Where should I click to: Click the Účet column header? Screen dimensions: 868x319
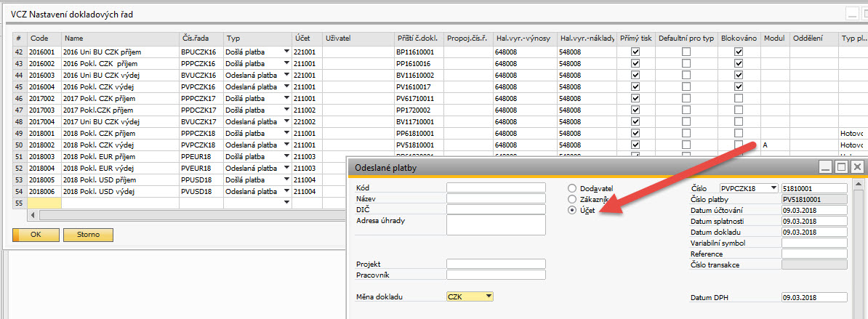(x=308, y=39)
